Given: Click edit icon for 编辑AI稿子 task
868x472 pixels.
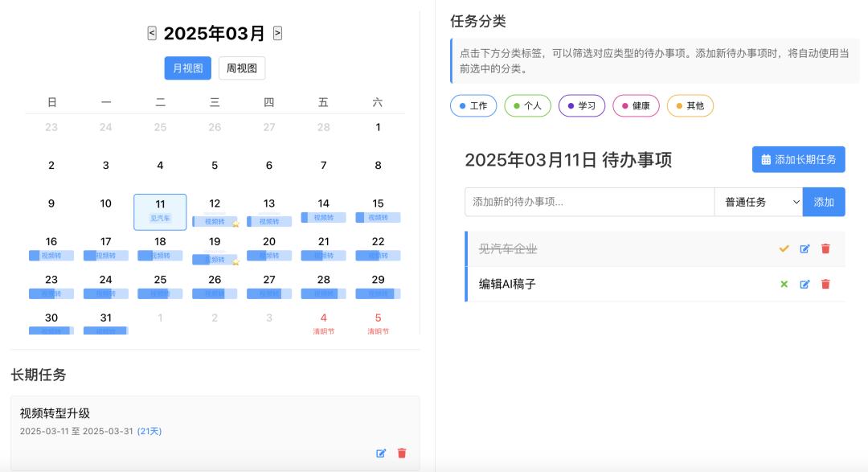Looking at the screenshot, I should [x=805, y=285].
